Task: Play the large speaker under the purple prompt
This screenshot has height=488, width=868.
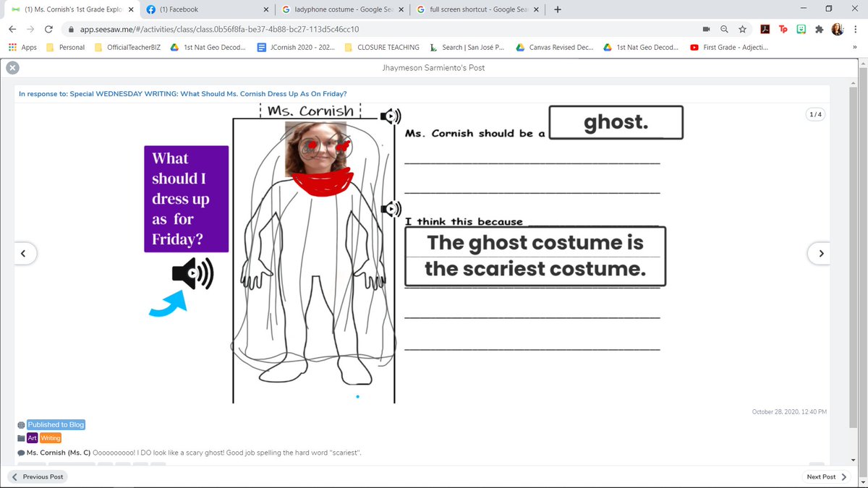Action: (192, 273)
